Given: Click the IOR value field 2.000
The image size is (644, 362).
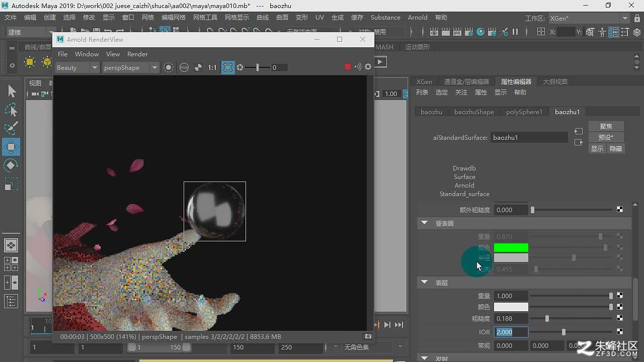Looking at the screenshot, I should [512, 332].
